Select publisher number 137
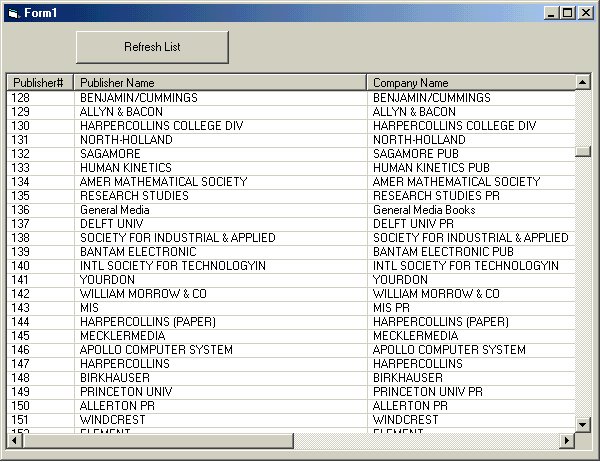Image resolution: width=600 pixels, height=462 pixels. (x=20, y=224)
